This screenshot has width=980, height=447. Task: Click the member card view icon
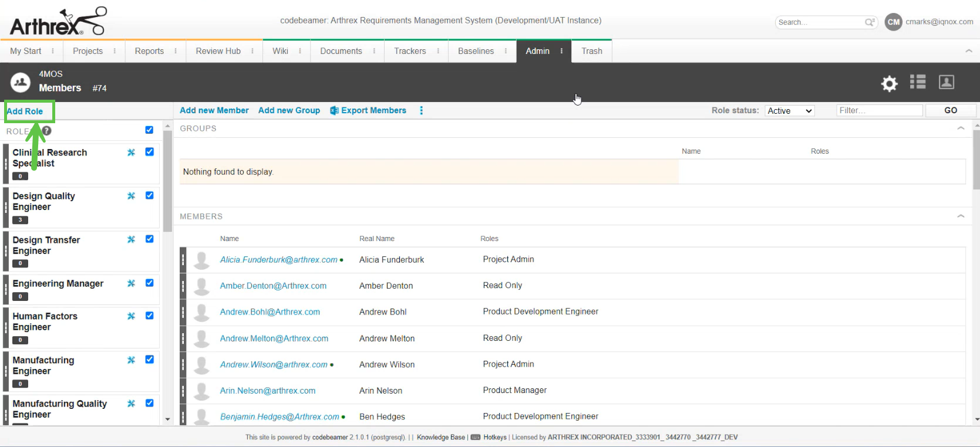pos(946,82)
